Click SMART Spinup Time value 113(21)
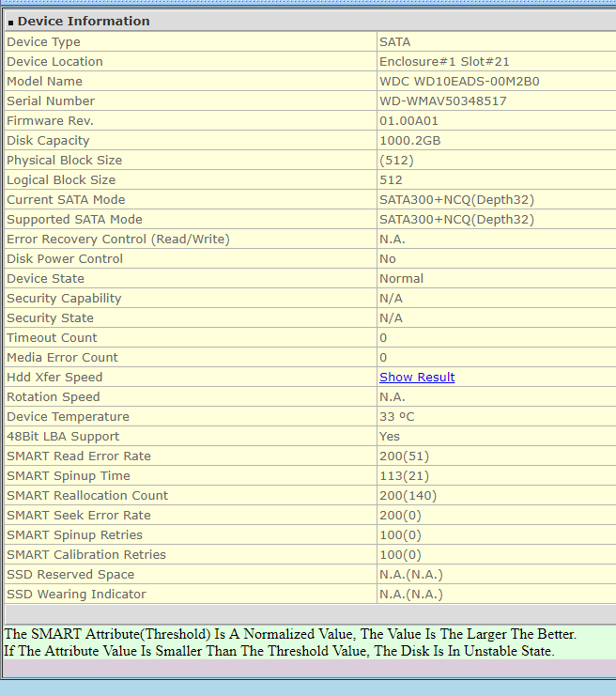This screenshot has height=696, width=616. click(x=405, y=476)
